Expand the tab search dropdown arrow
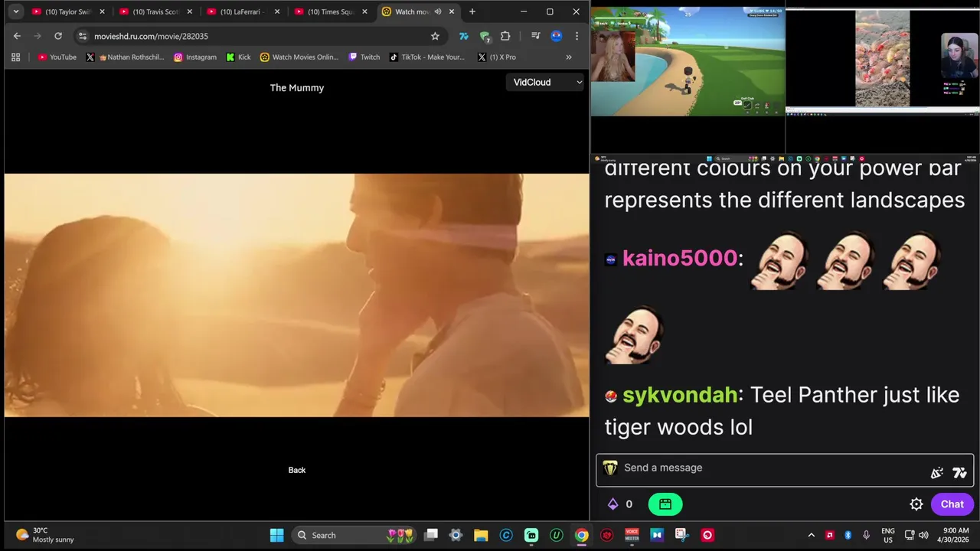980x551 pixels. pyautogui.click(x=15, y=11)
